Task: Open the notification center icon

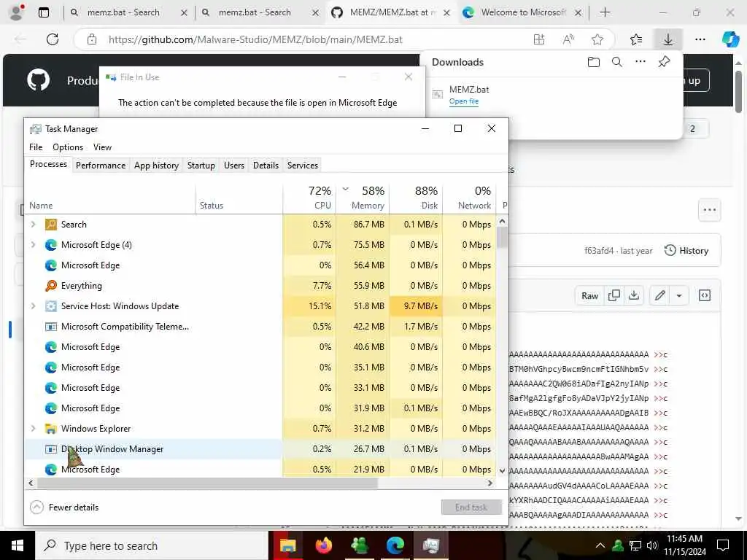Action: [723, 545]
